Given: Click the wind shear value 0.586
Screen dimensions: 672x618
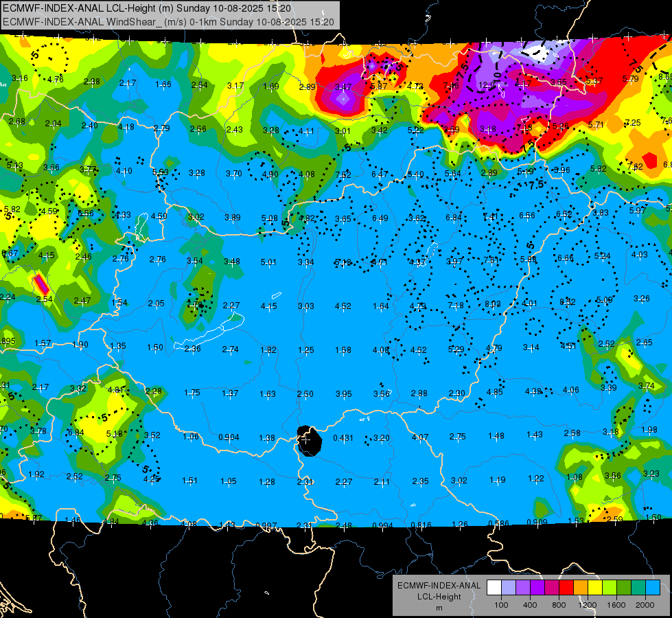Looking at the screenshot, I should coord(499,524).
